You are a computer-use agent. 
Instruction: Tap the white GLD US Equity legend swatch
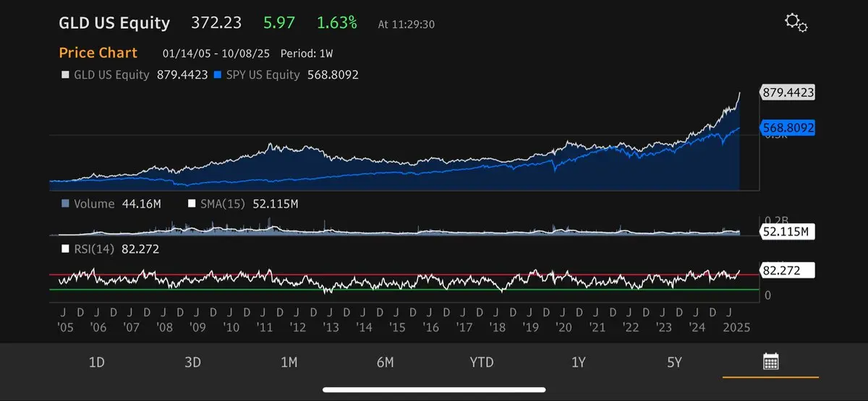point(65,74)
